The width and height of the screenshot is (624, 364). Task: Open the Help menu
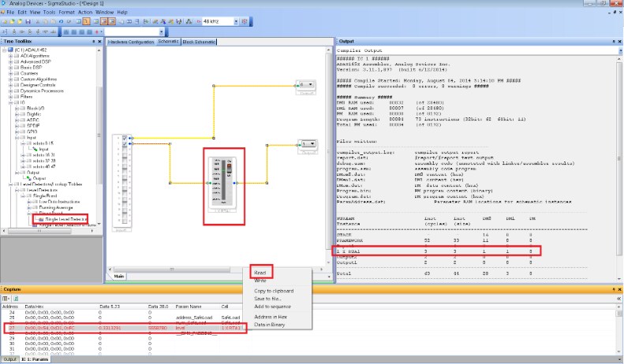[x=122, y=13]
